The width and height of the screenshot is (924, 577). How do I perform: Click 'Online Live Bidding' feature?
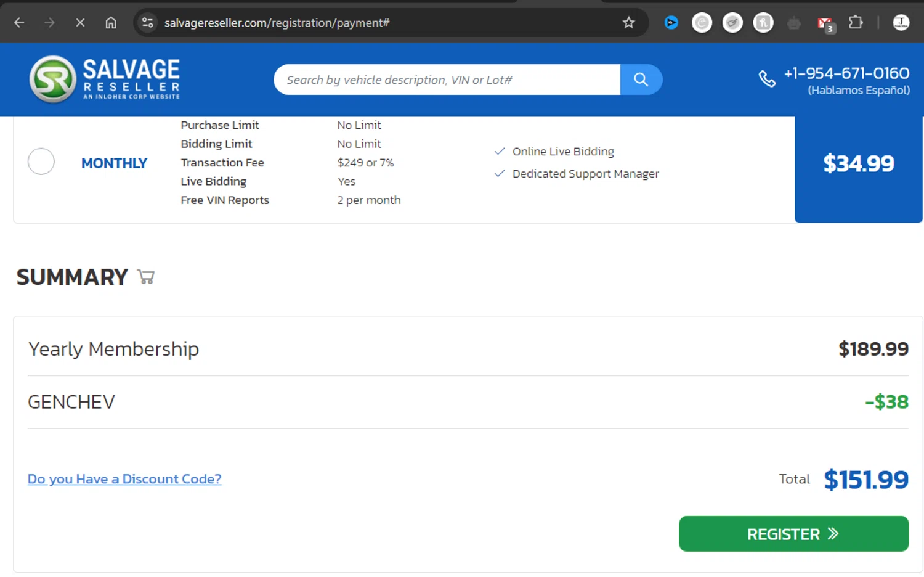point(563,152)
